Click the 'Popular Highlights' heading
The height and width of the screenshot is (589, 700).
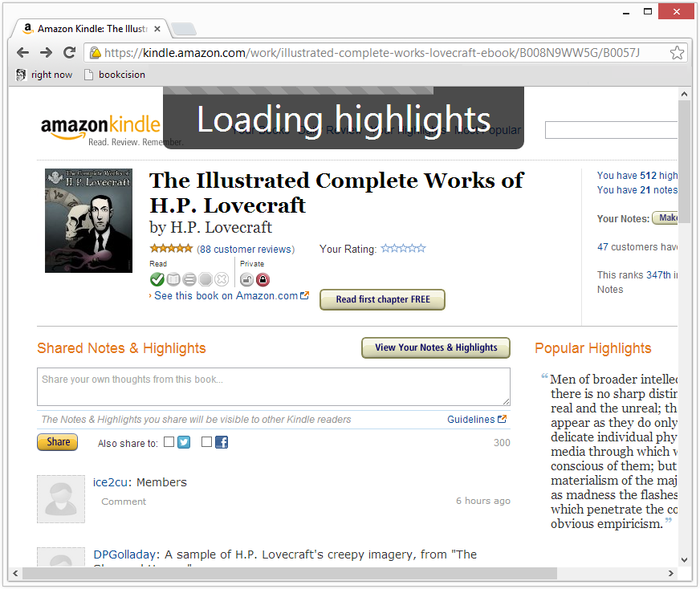(593, 348)
